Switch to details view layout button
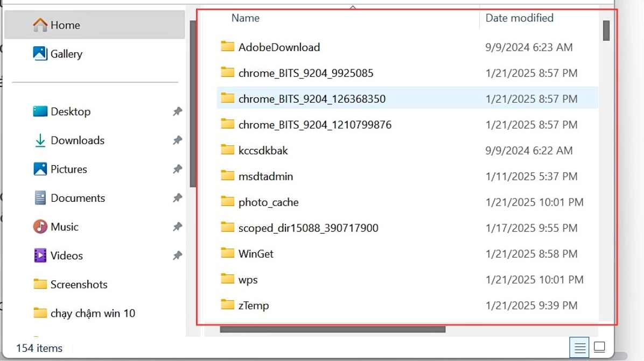The height and width of the screenshot is (361, 644). [x=580, y=348]
